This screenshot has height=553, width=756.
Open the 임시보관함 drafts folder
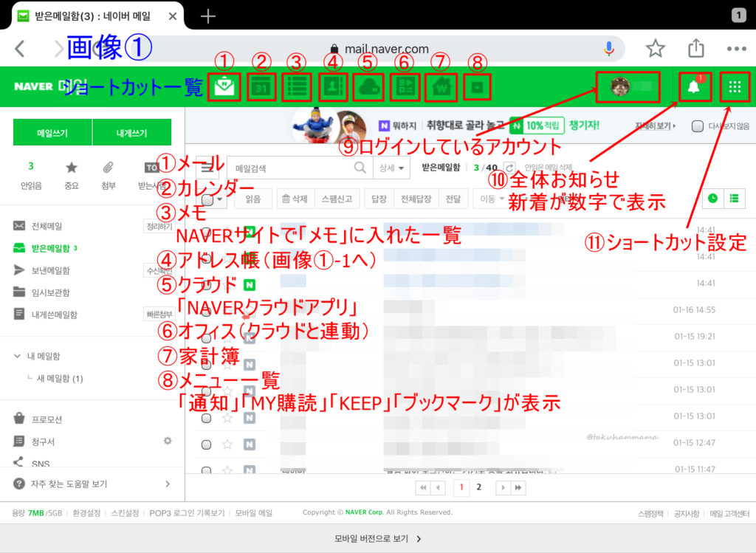click(x=51, y=292)
